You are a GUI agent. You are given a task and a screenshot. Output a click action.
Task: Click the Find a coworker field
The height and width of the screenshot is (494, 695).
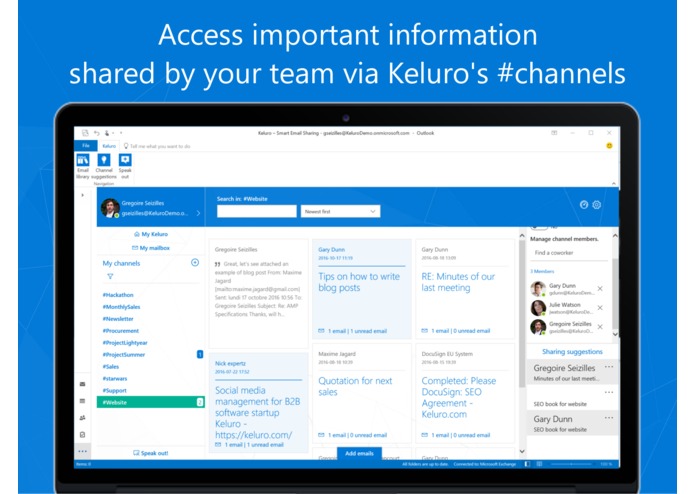click(x=569, y=253)
